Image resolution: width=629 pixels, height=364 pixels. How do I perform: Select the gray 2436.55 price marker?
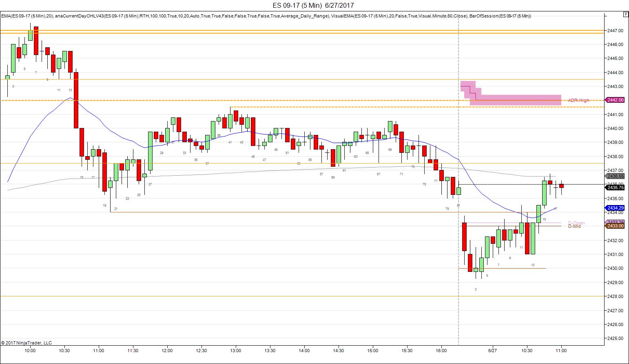point(615,176)
